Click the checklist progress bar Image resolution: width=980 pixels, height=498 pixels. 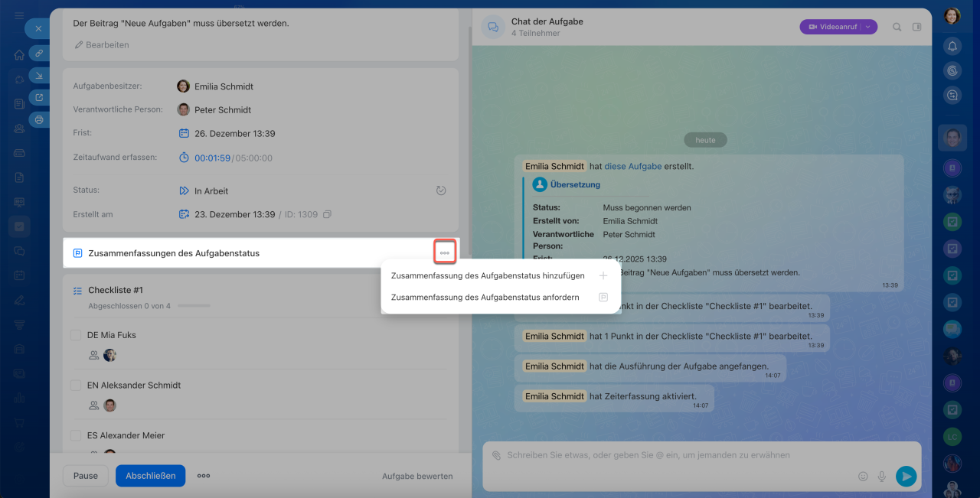tap(194, 306)
